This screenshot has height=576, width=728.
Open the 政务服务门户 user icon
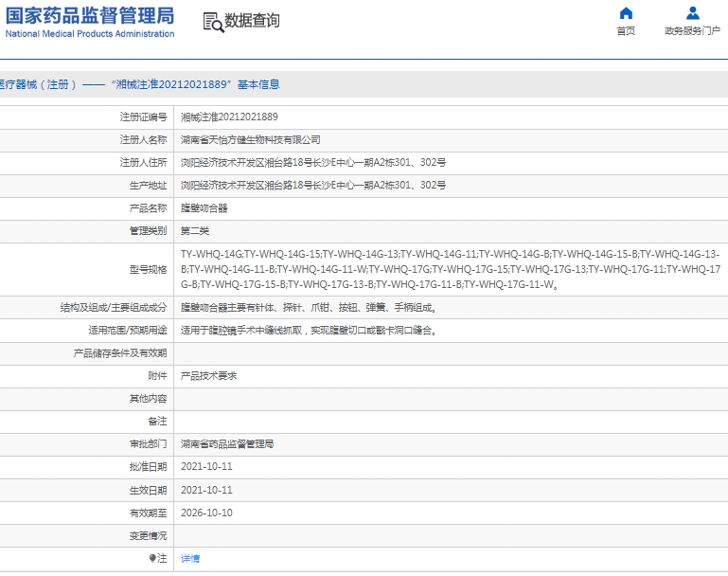tap(692, 13)
